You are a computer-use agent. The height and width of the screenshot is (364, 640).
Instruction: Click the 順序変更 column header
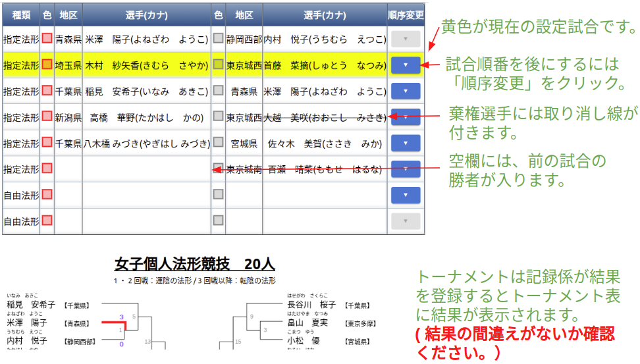tap(406, 14)
